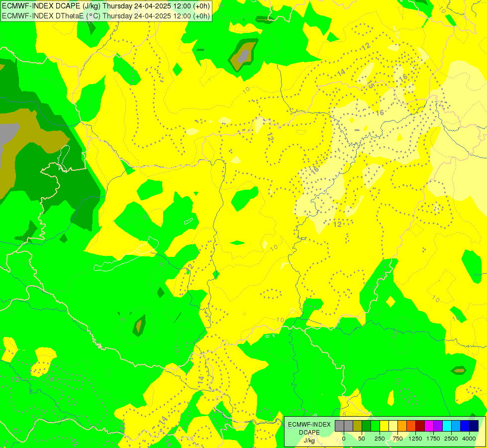
Task: Click the purple legend swatch
Action: pos(438,426)
